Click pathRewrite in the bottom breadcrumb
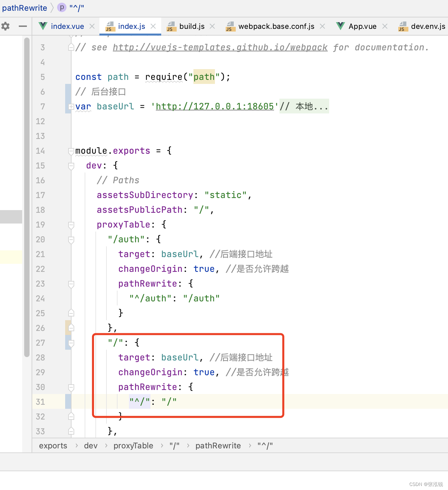 coord(218,446)
